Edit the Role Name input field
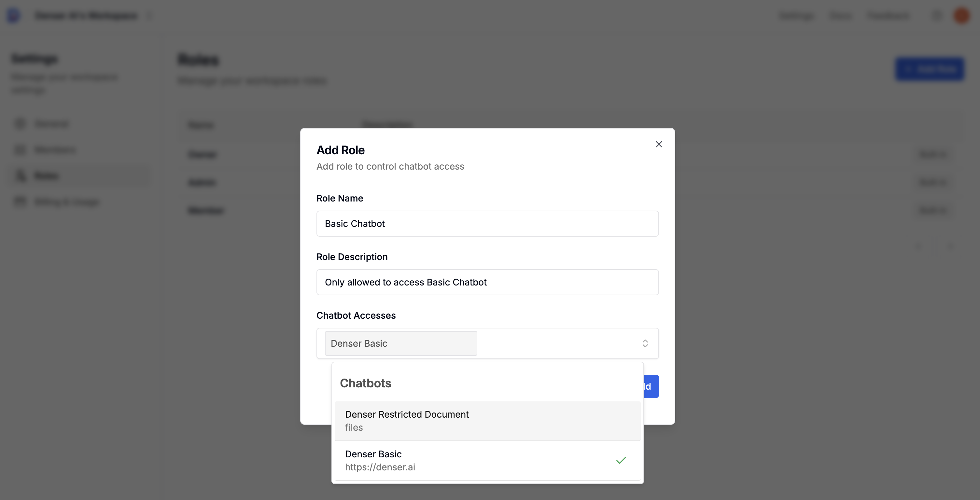This screenshot has width=980, height=500. pyautogui.click(x=487, y=224)
